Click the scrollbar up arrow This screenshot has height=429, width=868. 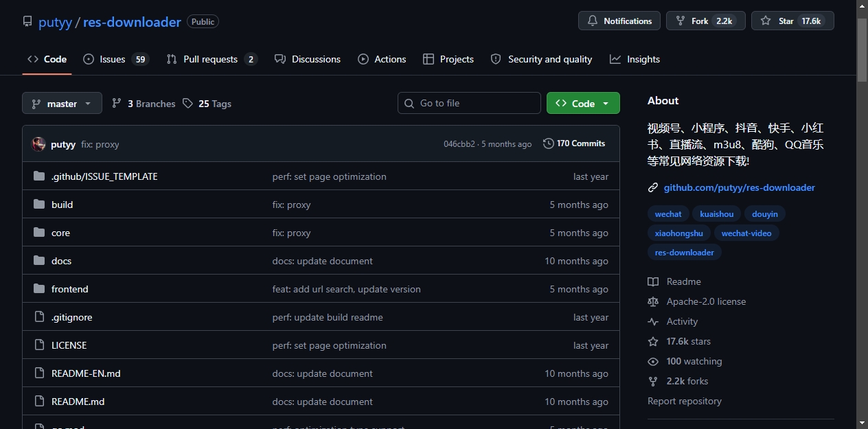[x=862, y=5]
